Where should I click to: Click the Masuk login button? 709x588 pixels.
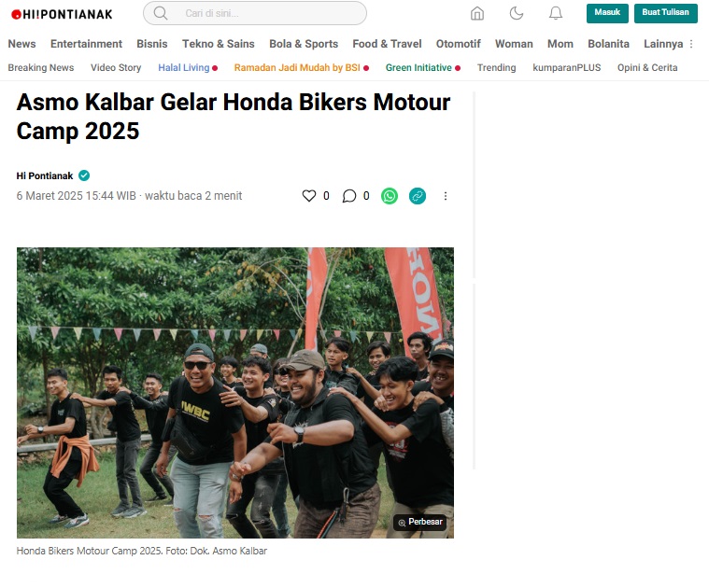click(x=607, y=13)
